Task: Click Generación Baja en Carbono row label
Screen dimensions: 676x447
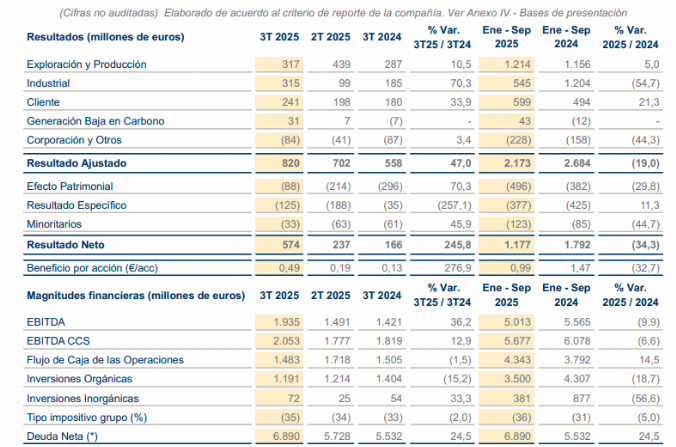Action: click(95, 121)
